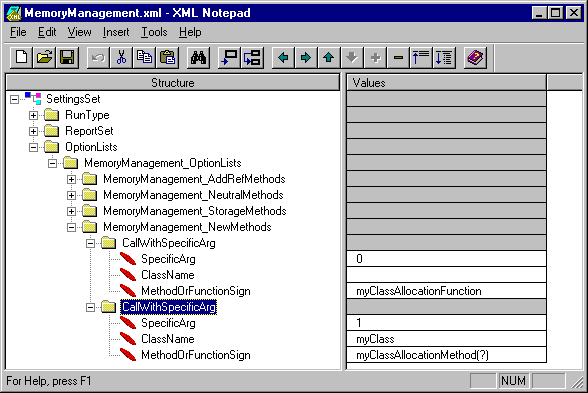Collapse the MemoryManagement_NewMethods node
The image size is (588, 393).
coord(71,227)
